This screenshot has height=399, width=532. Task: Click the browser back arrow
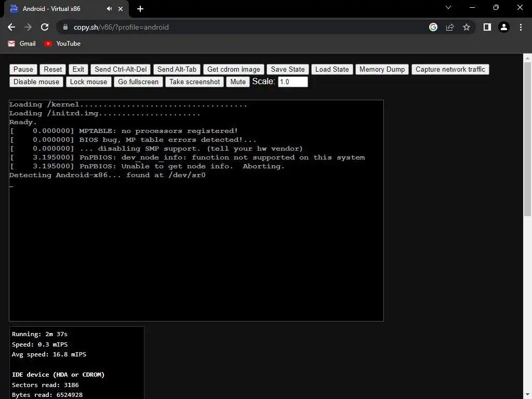11,27
